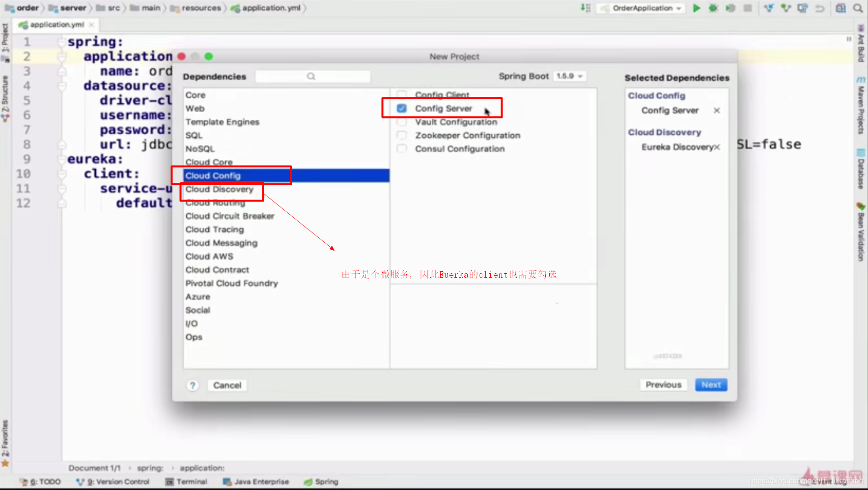Click the Next button

tap(711, 385)
